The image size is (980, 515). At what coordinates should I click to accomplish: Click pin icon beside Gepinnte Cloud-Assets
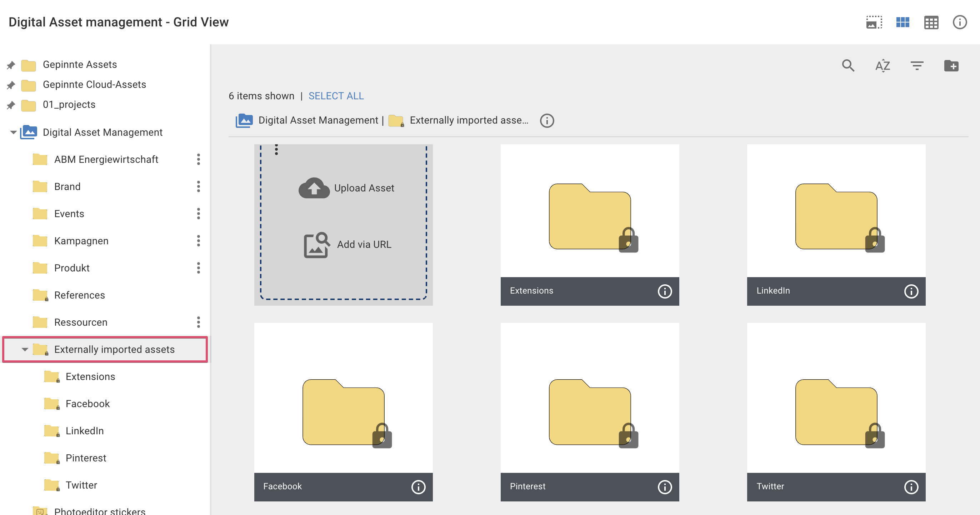pos(11,85)
